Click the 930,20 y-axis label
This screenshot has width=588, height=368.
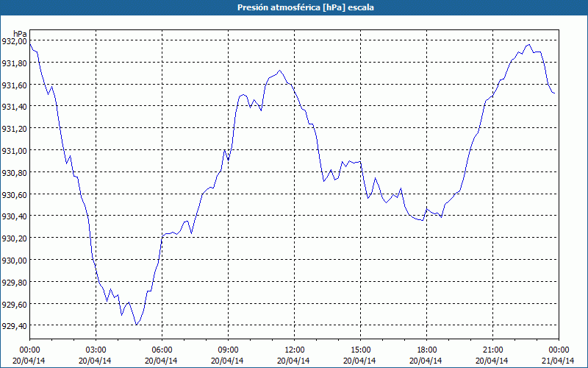[x=15, y=238]
